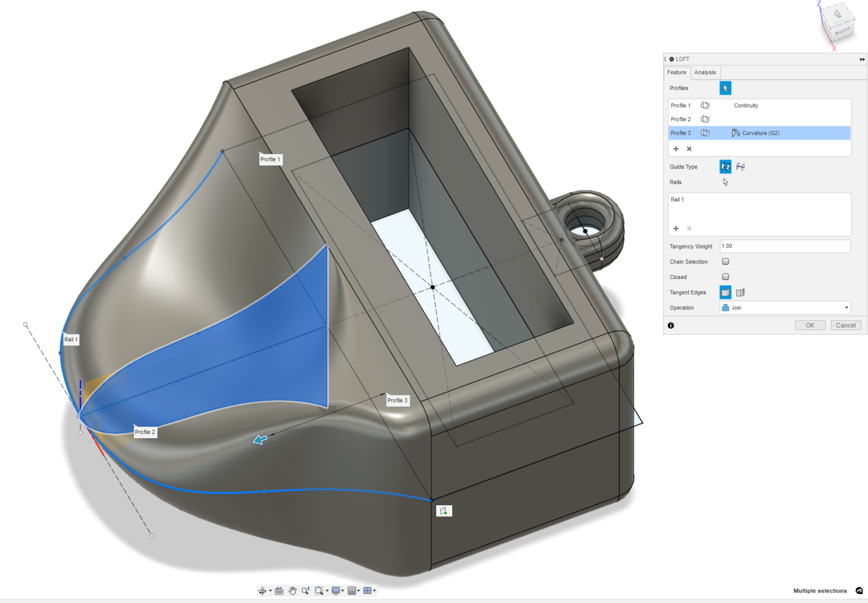Click the info icon in the Loft dialog
868x603 pixels.
[x=671, y=325]
